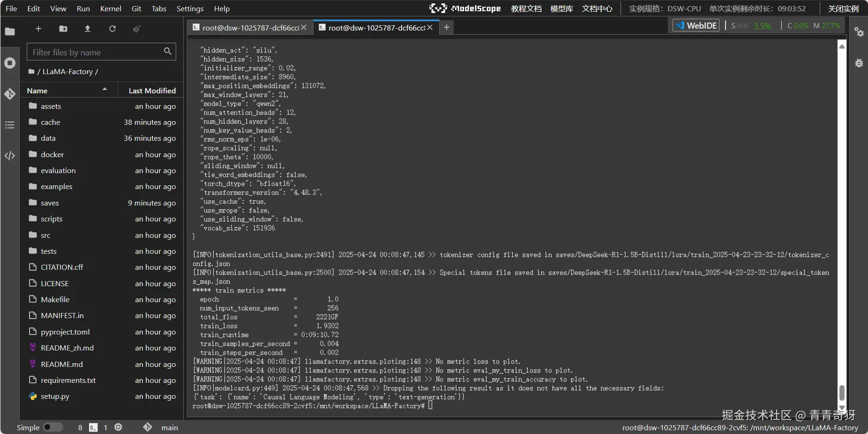Close the active terminal tab
The height and width of the screenshot is (434, 868).
click(x=430, y=28)
